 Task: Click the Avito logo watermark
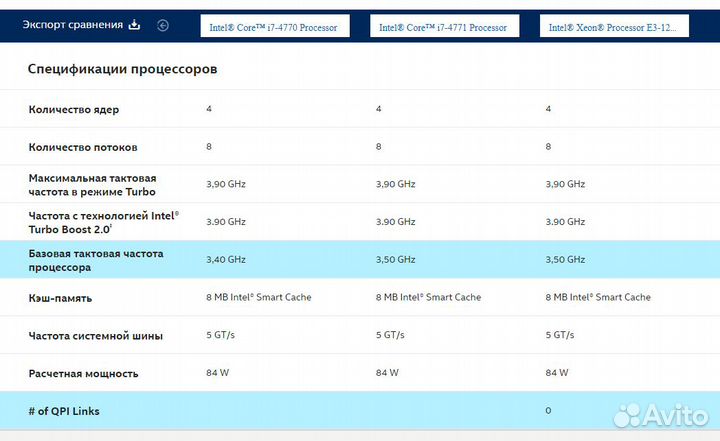[658, 415]
